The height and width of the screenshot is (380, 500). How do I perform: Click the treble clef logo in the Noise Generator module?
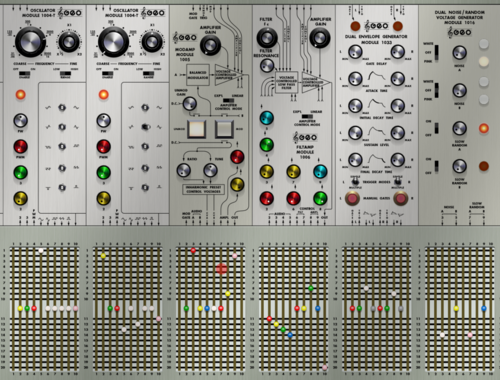pos(459,32)
